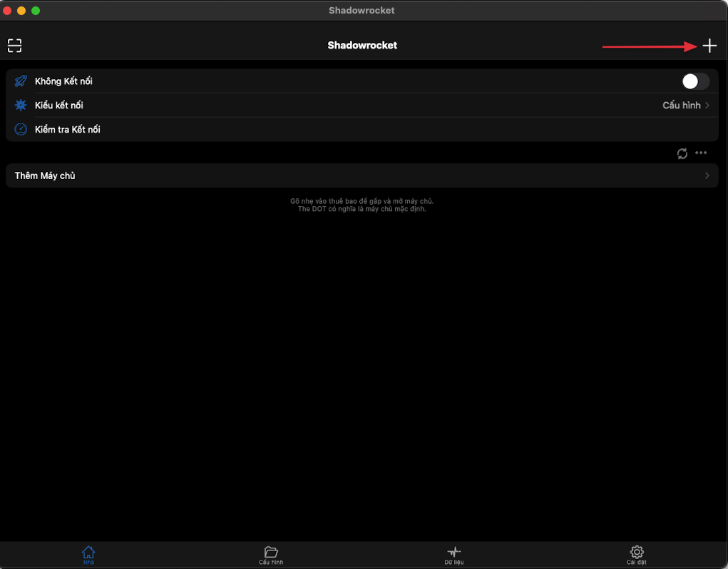Switch to the Cấu hình tab

(x=271, y=555)
